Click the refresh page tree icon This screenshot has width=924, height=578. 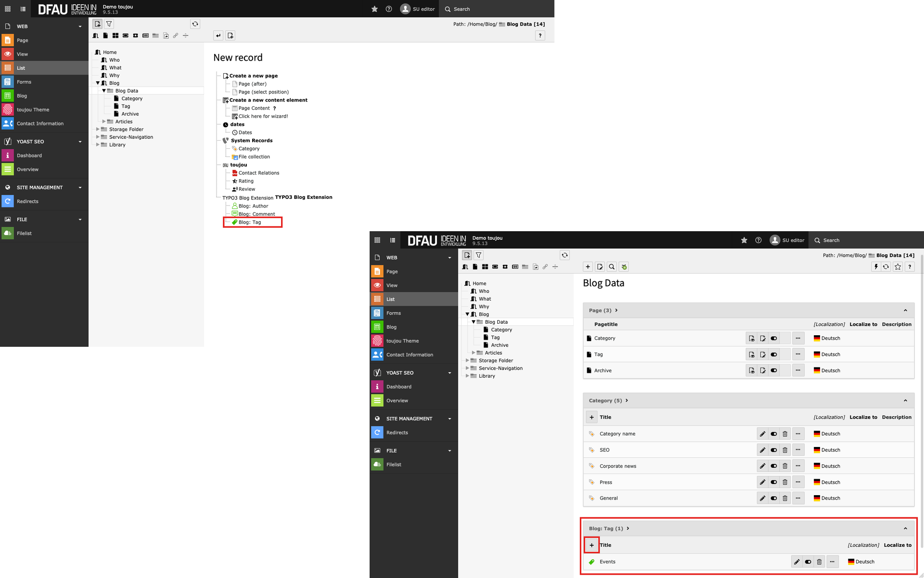pyautogui.click(x=565, y=255)
